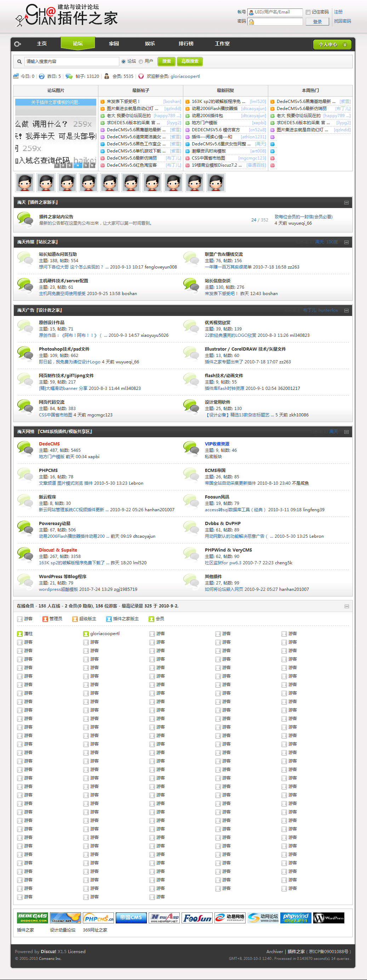Click forum icon beside 插件之家站内公告
Image resolution: width=367 pixels, height=980 pixels.
click(x=25, y=219)
